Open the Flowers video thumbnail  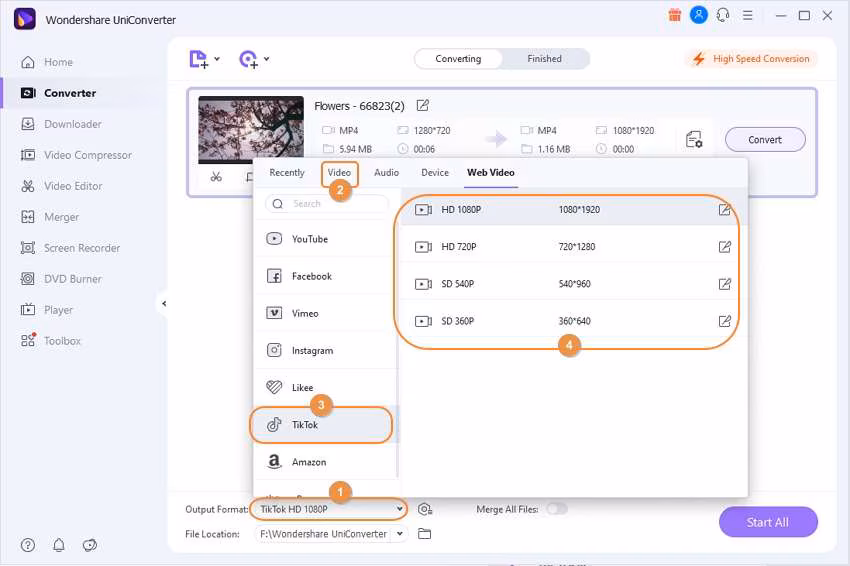250,130
